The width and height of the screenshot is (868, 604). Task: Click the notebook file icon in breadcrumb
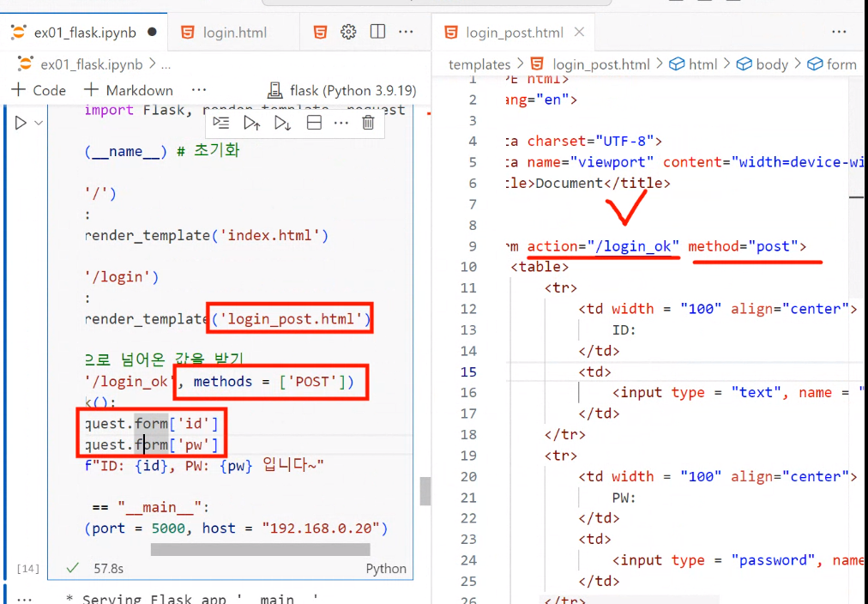(x=25, y=64)
